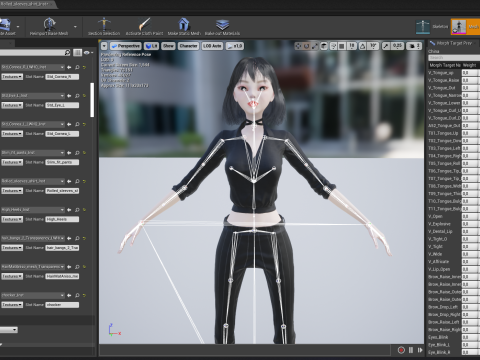Use selected asset arrow for Rolled_sleeves_shirt
This screenshot has height=360, width=480.
(69, 181)
